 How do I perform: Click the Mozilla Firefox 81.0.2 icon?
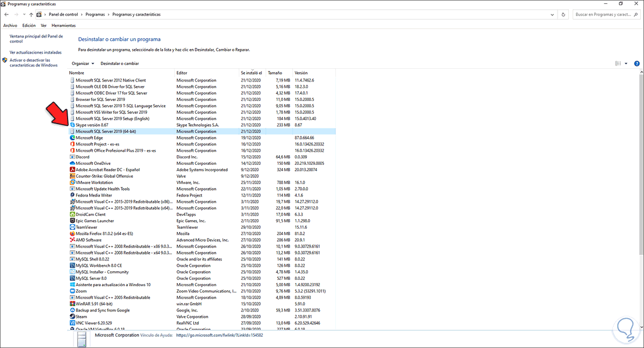pos(72,234)
